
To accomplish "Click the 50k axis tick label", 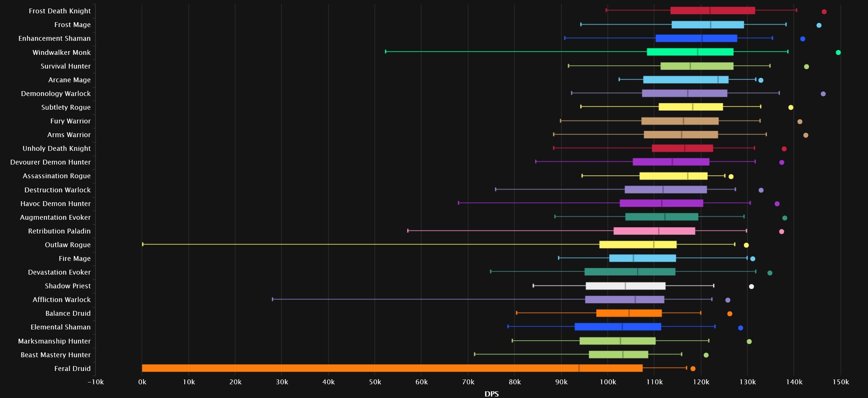I will tap(375, 382).
